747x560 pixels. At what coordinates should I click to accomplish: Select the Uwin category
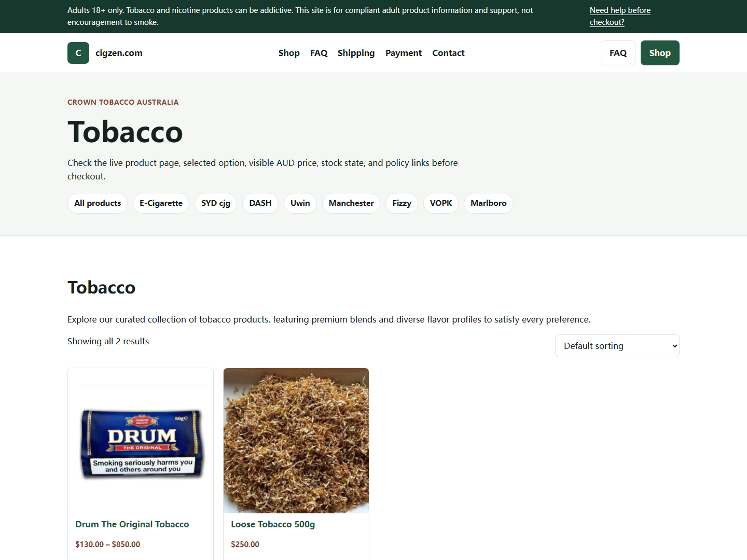[300, 203]
